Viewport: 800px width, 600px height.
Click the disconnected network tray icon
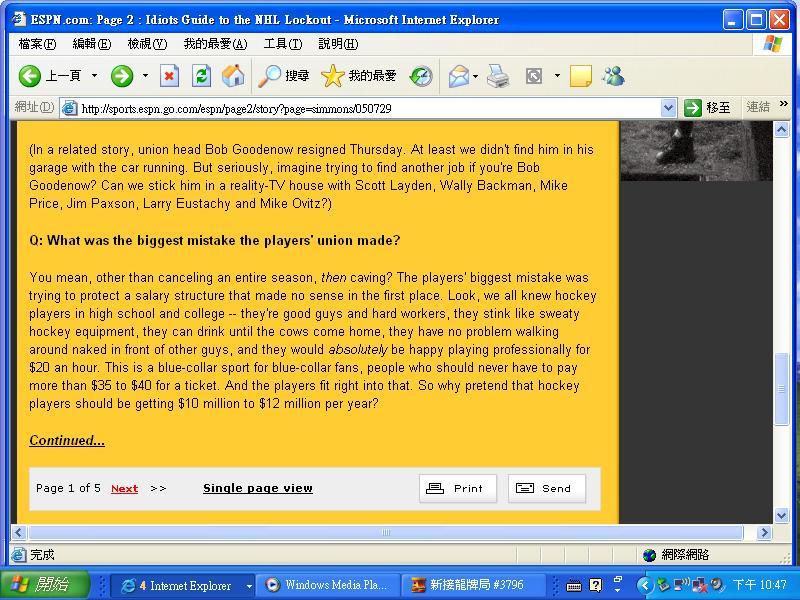(x=699, y=585)
